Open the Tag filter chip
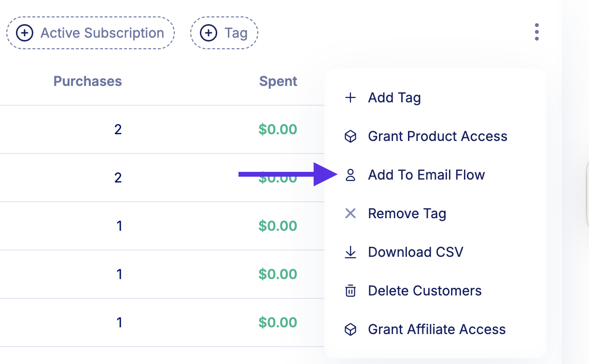This screenshot has width=589, height=364. tap(236, 33)
